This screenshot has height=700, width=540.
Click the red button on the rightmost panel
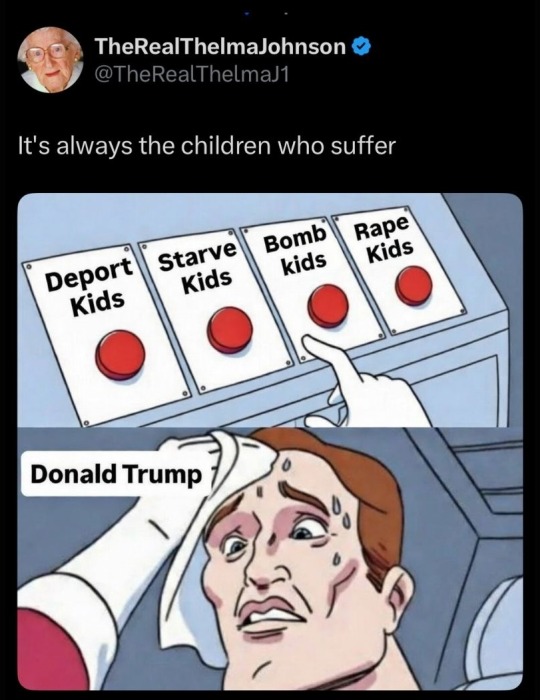point(414,286)
